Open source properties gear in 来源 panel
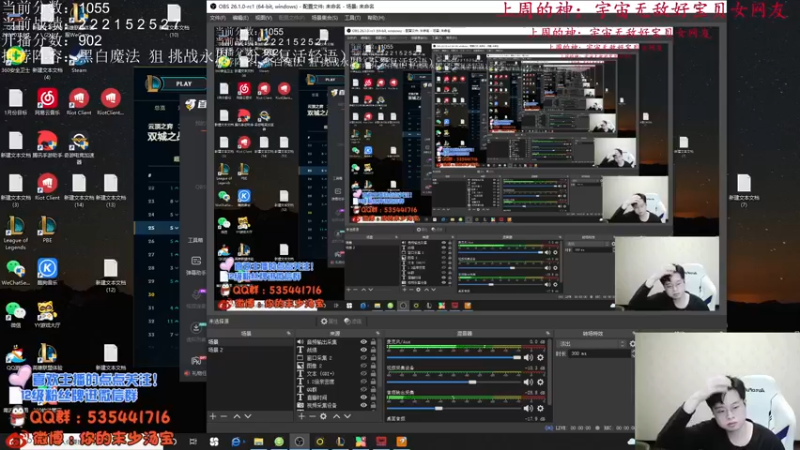 [323, 416]
